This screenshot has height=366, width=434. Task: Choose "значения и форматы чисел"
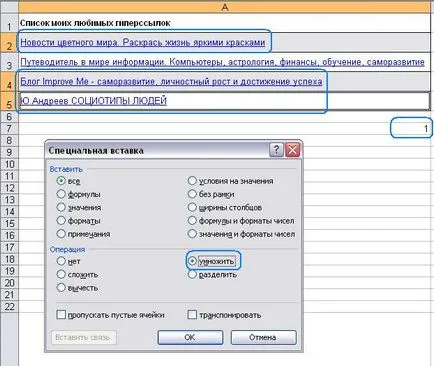[x=192, y=234]
